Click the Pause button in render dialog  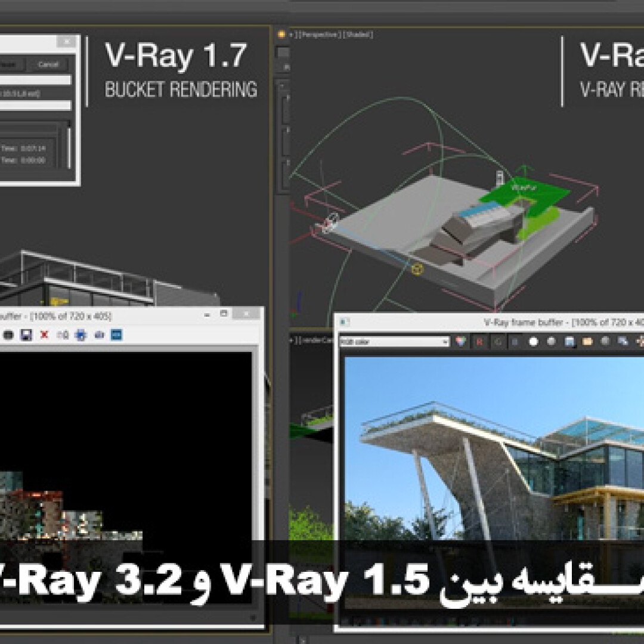pyautogui.click(x=11, y=64)
